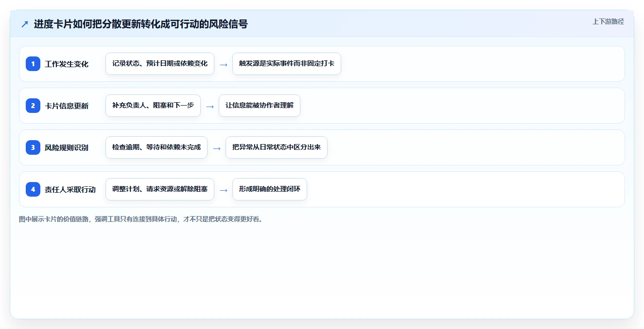Viewport: 644px width, 329px height.
Task: Select the 卡片信息更新 step label
Action: coord(67,106)
